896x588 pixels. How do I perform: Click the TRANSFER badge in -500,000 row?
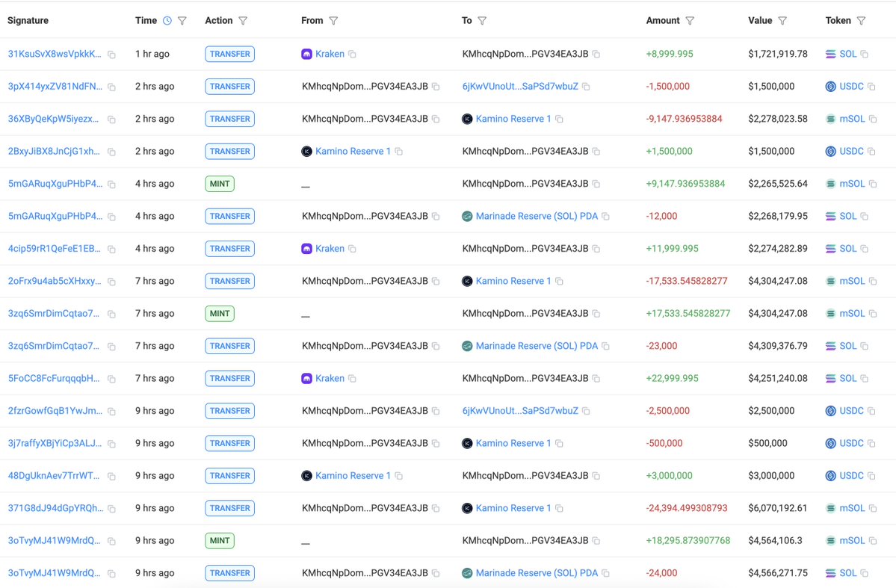(229, 444)
